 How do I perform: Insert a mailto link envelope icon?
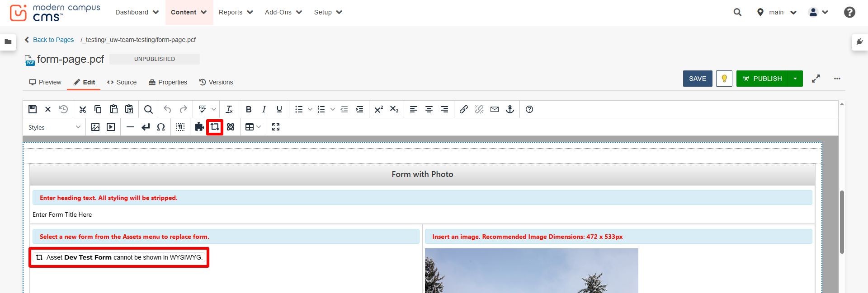click(x=495, y=109)
